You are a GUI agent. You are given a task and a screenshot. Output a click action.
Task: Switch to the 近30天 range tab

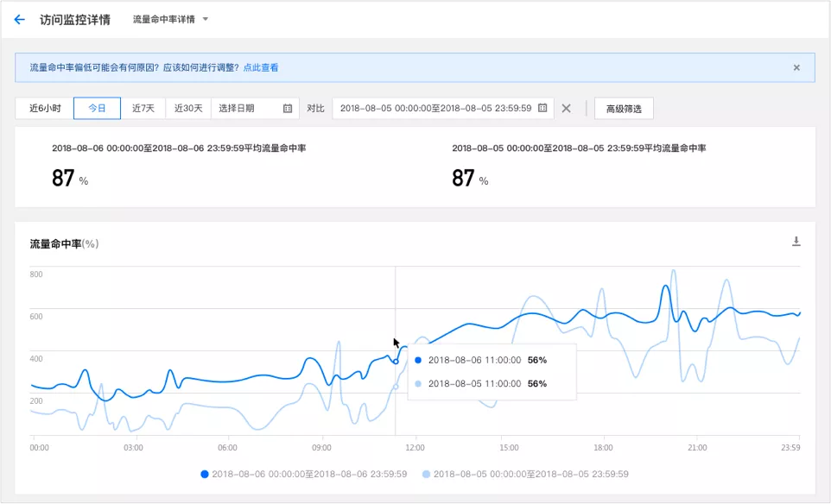tap(188, 109)
